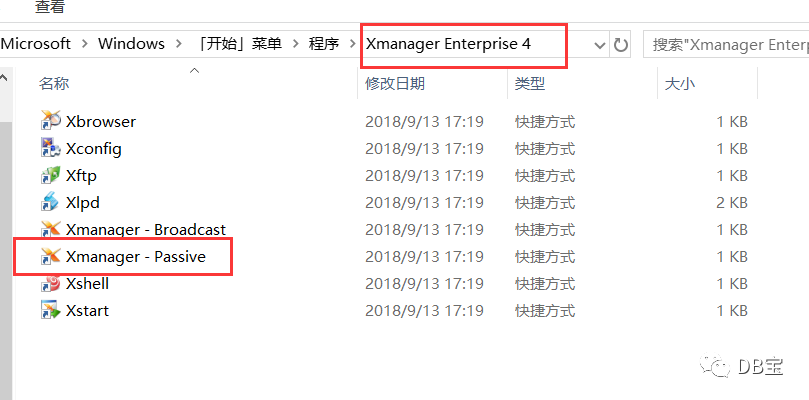Click the 类型 column header

[x=530, y=84]
